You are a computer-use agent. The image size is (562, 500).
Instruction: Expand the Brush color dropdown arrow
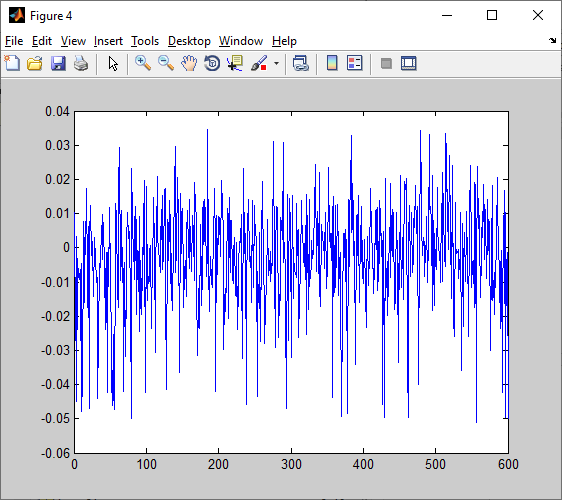(276, 63)
